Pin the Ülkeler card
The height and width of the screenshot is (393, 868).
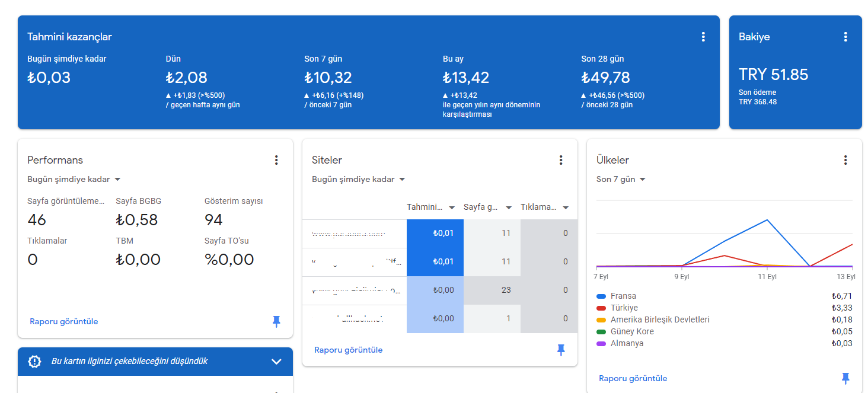(x=845, y=379)
